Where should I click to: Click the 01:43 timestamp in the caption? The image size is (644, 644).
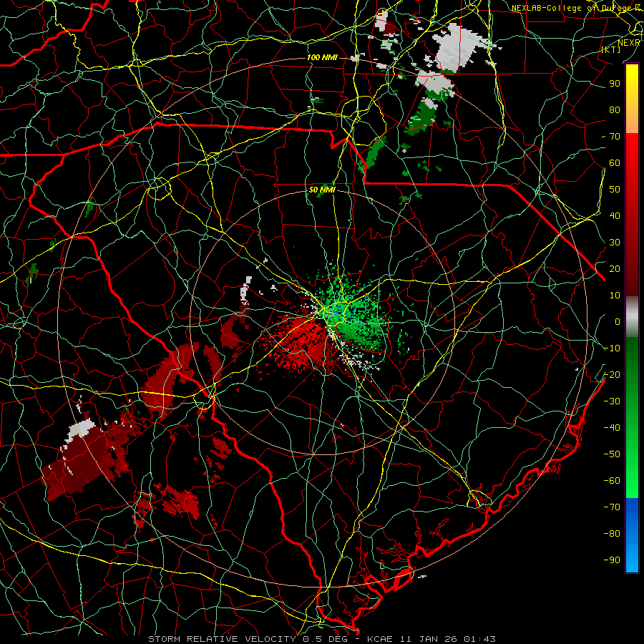tap(479, 639)
